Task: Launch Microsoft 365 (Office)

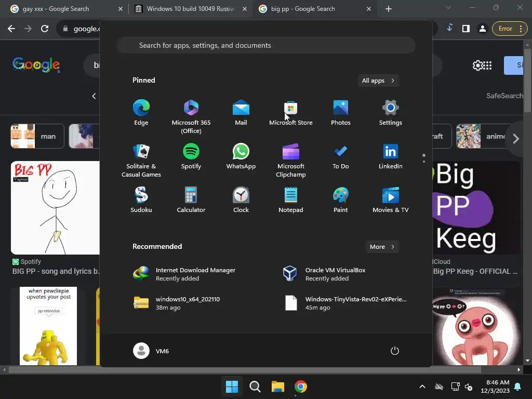Action: click(191, 117)
